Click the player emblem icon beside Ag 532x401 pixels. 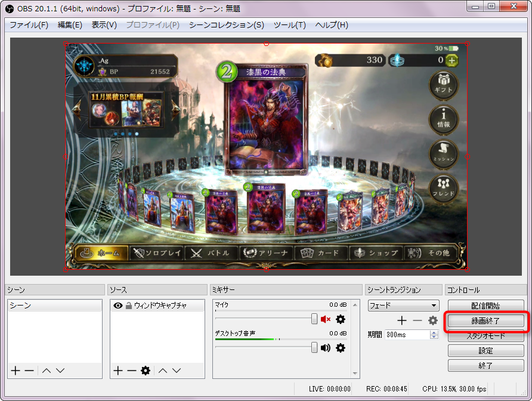click(84, 66)
